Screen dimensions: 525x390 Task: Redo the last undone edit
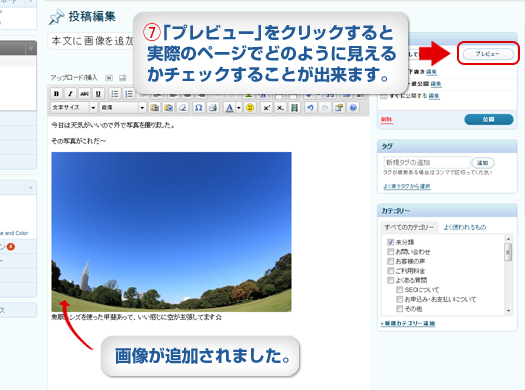(325, 108)
